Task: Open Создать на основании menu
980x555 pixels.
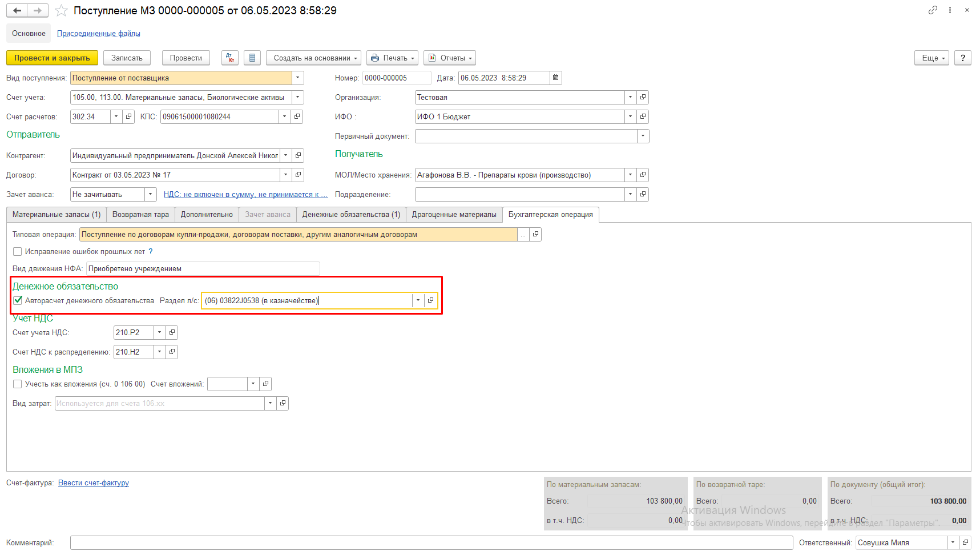Action: [x=313, y=58]
